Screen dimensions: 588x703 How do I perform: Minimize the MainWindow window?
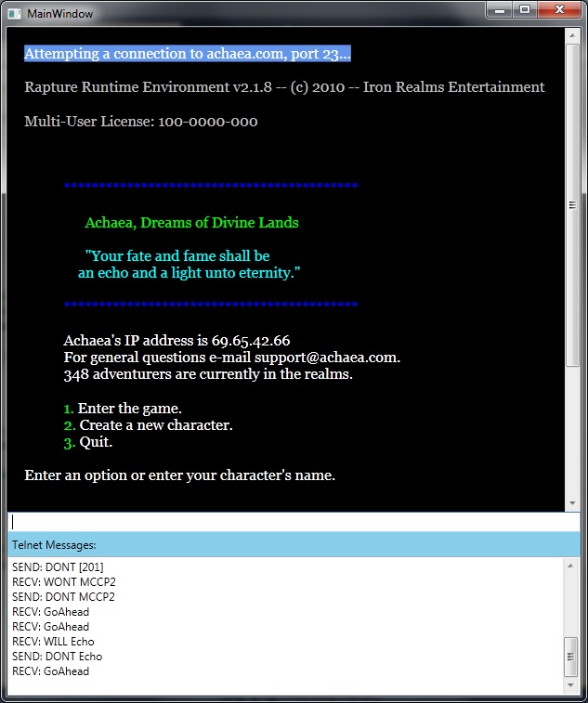(x=501, y=10)
